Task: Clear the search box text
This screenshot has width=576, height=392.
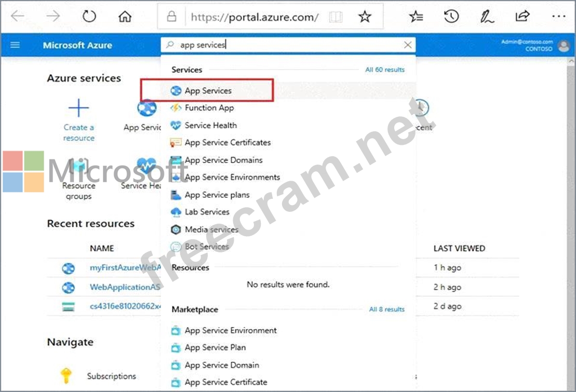Action: pyautogui.click(x=408, y=45)
